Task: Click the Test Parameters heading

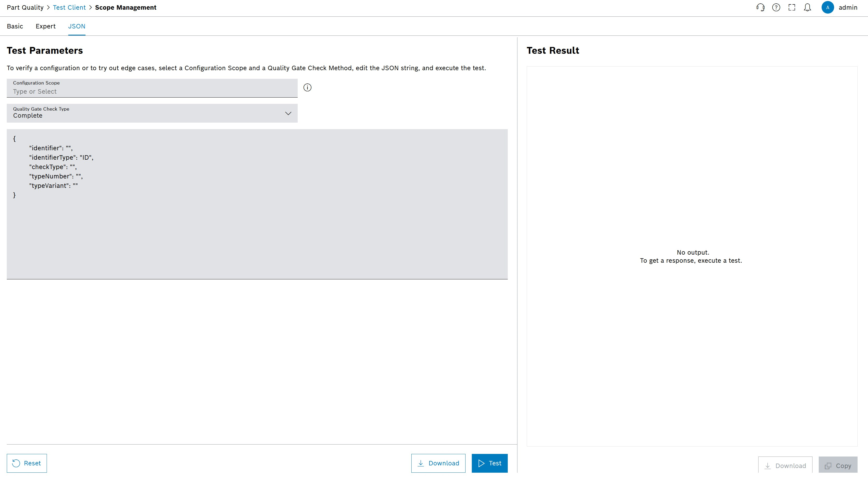Action: [45, 51]
